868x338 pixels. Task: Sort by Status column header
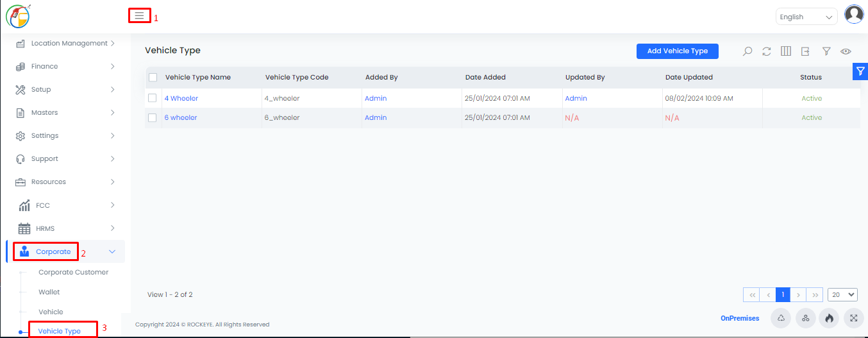(x=811, y=78)
